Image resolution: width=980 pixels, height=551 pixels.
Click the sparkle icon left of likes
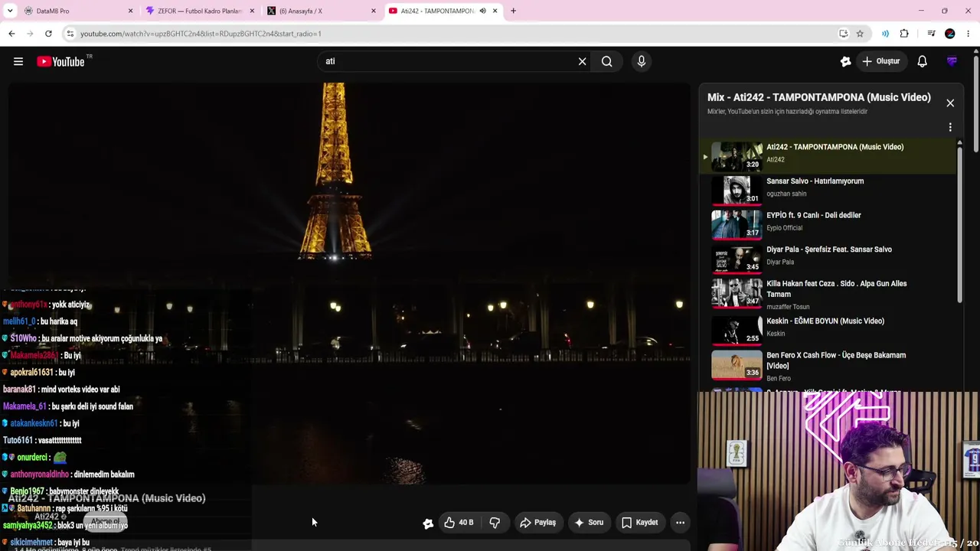coord(428,523)
